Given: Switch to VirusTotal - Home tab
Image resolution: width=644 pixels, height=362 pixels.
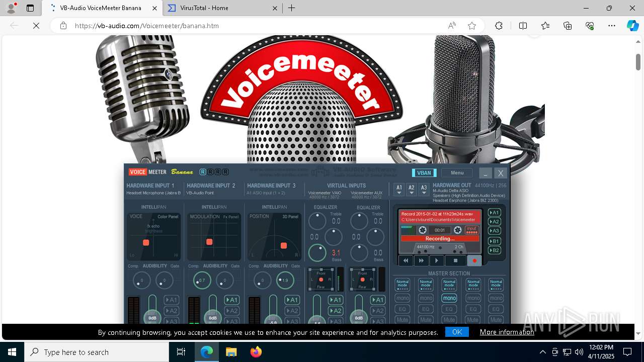Looking at the screenshot, I should 222,8.
